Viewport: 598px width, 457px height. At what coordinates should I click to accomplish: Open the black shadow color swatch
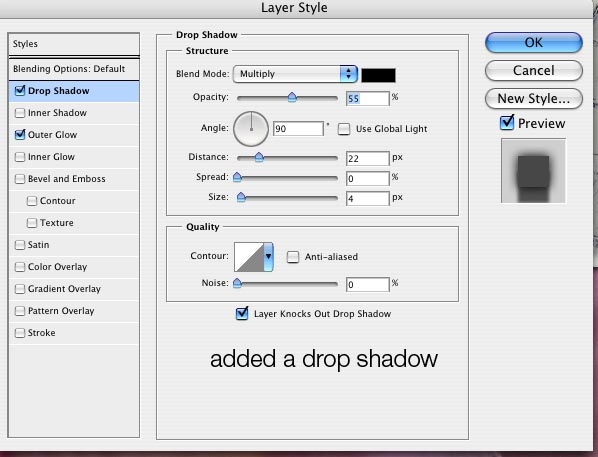378,75
